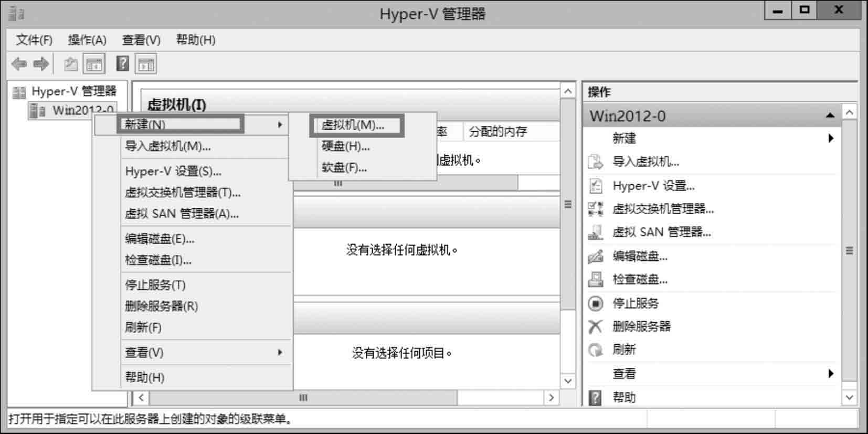Click the Remove Server X icon in Actions
868x434 pixels.
coord(595,326)
